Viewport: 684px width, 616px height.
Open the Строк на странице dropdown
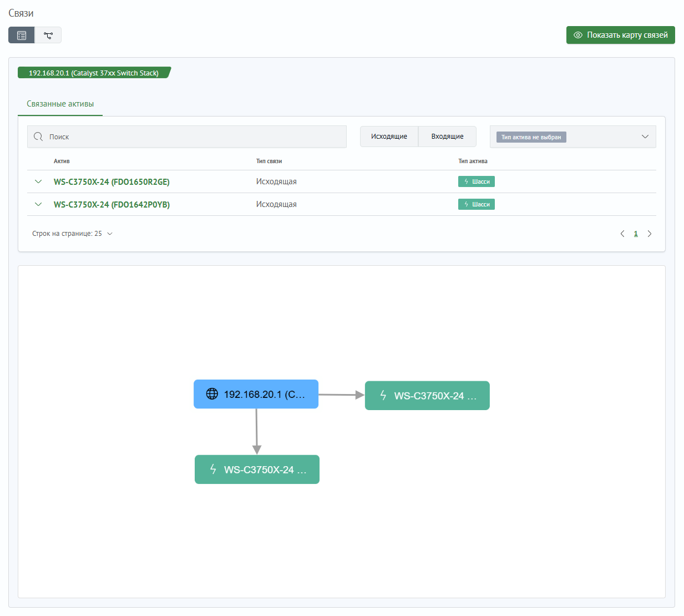[72, 234]
